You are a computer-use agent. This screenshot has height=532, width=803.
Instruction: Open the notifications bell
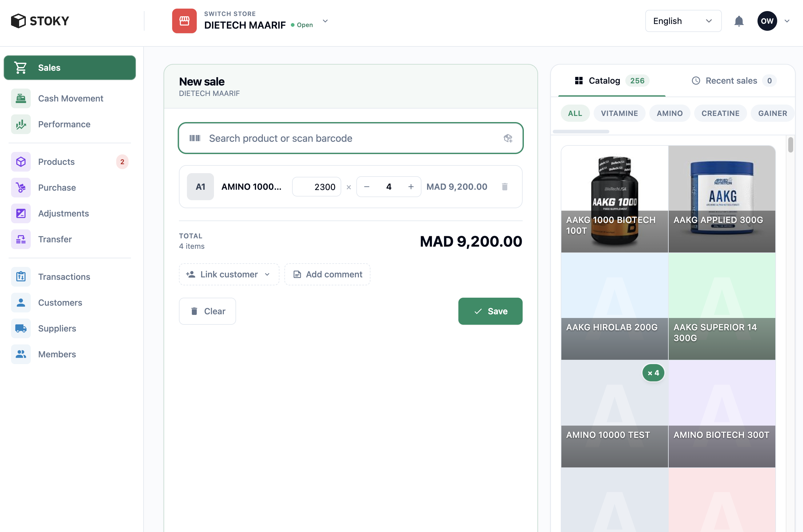pyautogui.click(x=738, y=21)
